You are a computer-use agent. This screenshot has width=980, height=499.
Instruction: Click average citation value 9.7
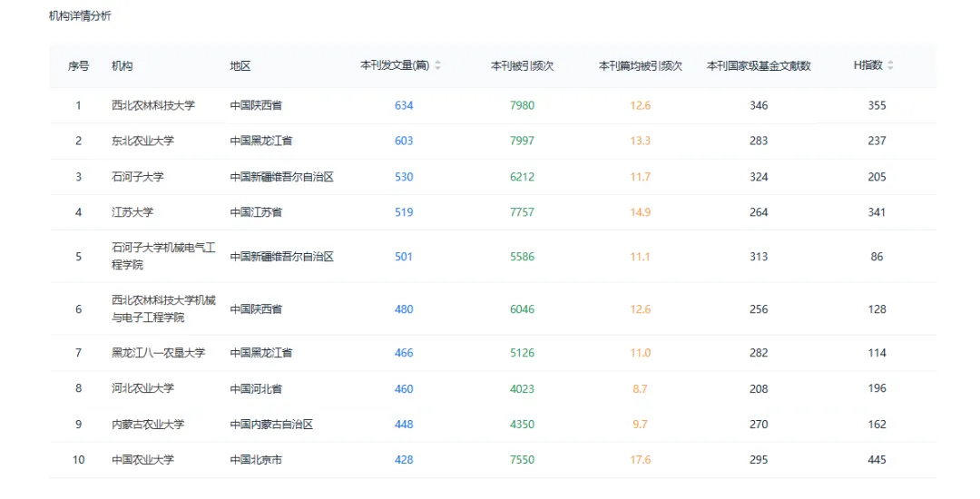[640, 424]
